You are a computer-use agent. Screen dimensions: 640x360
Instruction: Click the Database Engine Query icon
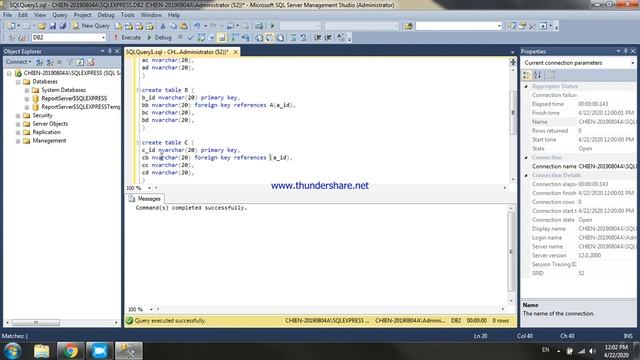point(118,26)
